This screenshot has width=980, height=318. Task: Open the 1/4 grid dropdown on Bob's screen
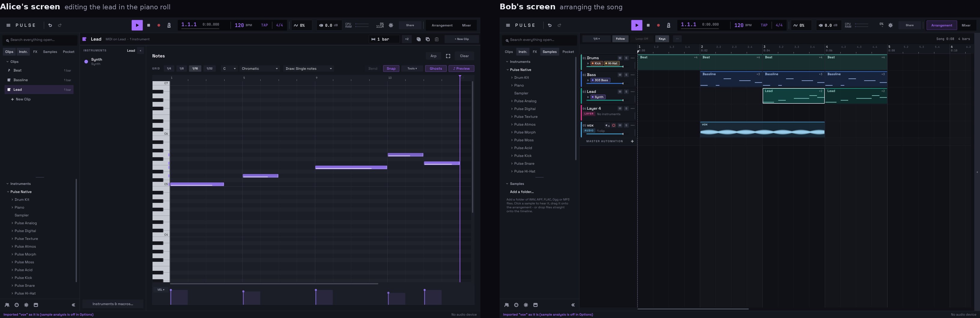coord(596,39)
